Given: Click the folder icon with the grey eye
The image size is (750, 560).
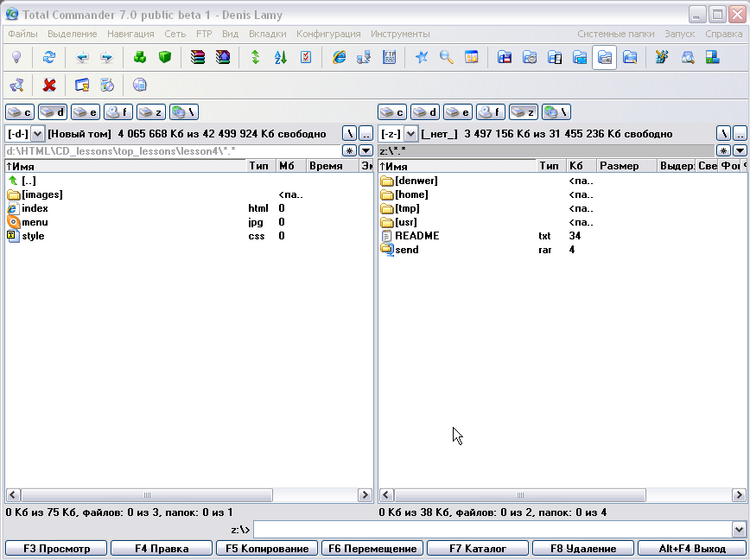Looking at the screenshot, I should pyautogui.click(x=530, y=57).
